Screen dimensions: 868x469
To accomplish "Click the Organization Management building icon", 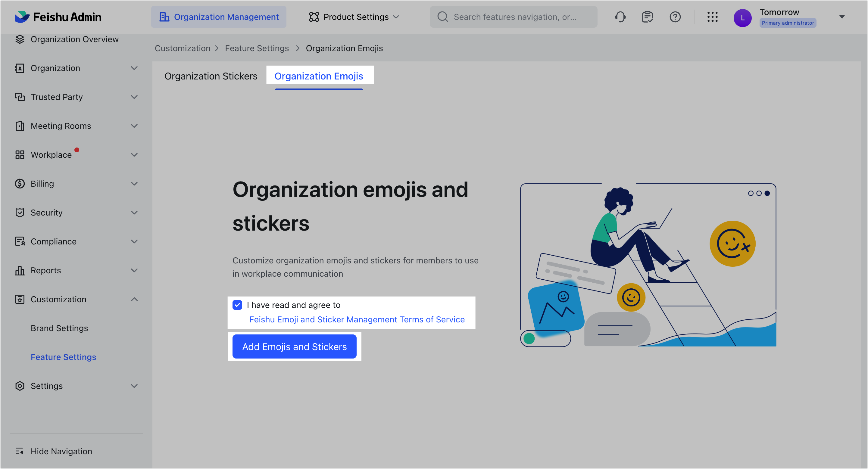I will pyautogui.click(x=164, y=17).
